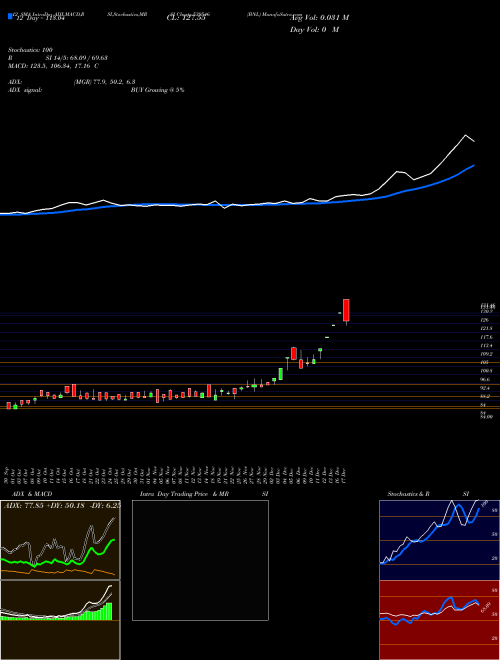500x660 pixels.
Task: Click the 'Stochastics: 100' reading
Action: pyautogui.click(x=30, y=50)
